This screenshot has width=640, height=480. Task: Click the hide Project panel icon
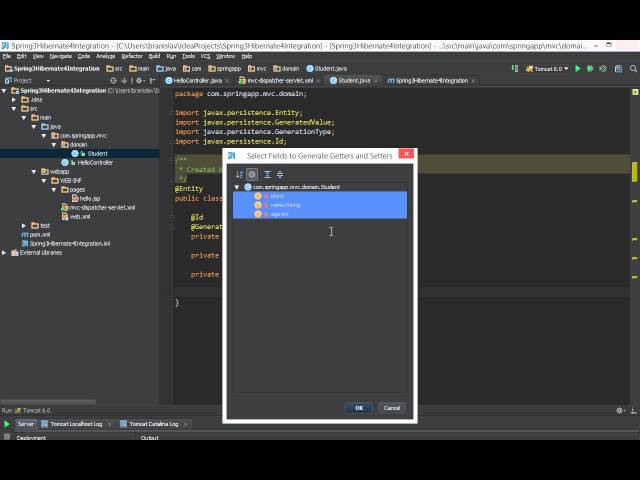pos(153,81)
